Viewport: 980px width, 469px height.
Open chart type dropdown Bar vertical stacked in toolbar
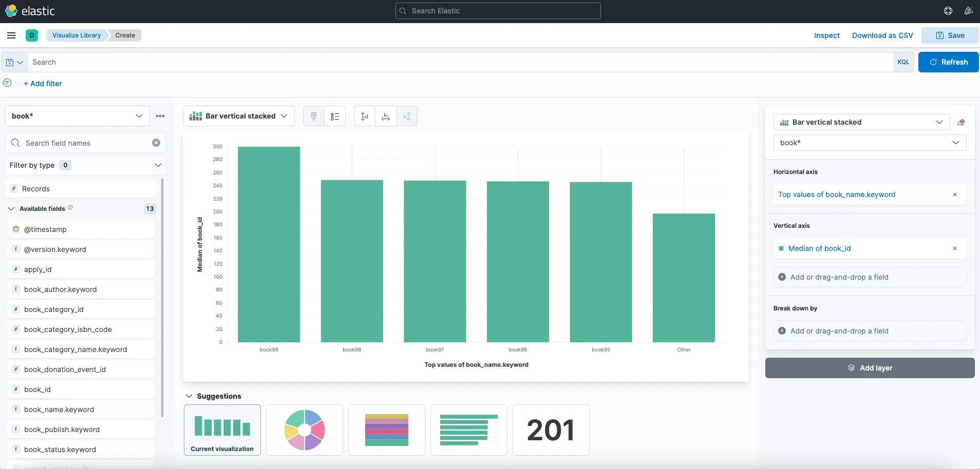coord(239,116)
